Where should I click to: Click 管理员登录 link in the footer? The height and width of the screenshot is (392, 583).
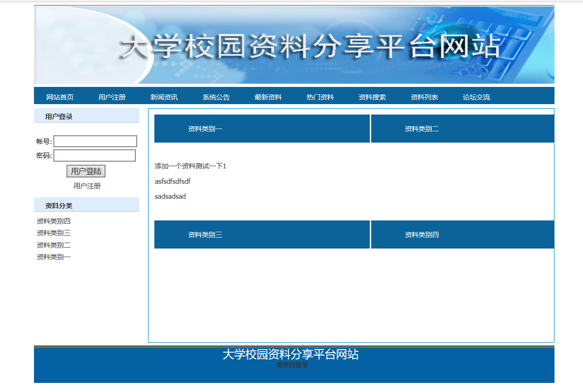point(292,365)
